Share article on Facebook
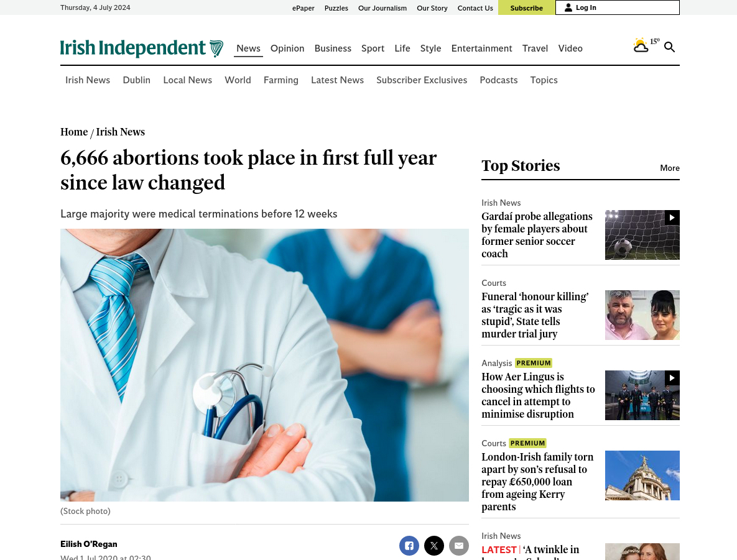Screen dimensions: 737x560 pyautogui.click(x=409, y=546)
